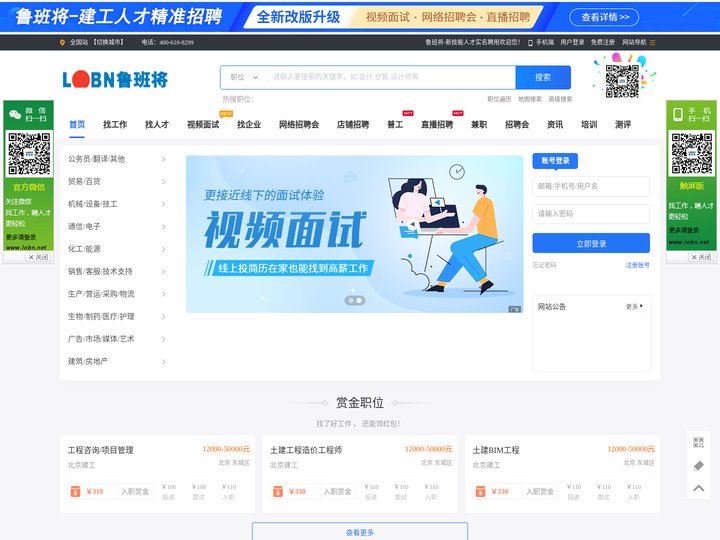Click the location pin icon beside 全国站

click(x=62, y=42)
